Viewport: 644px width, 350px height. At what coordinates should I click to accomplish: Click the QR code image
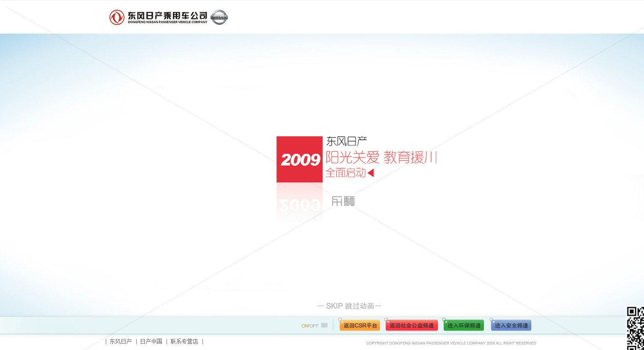[x=636, y=328]
